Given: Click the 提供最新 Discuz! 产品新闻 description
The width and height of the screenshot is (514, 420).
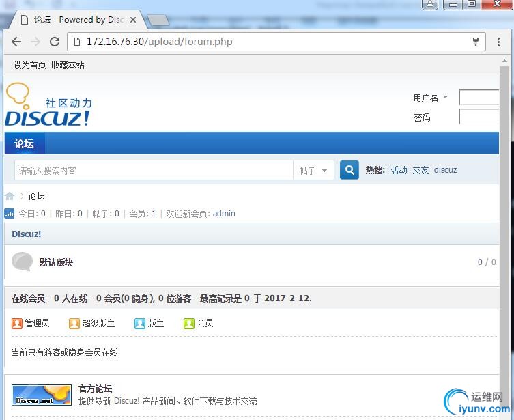Looking at the screenshot, I should tap(167, 401).
